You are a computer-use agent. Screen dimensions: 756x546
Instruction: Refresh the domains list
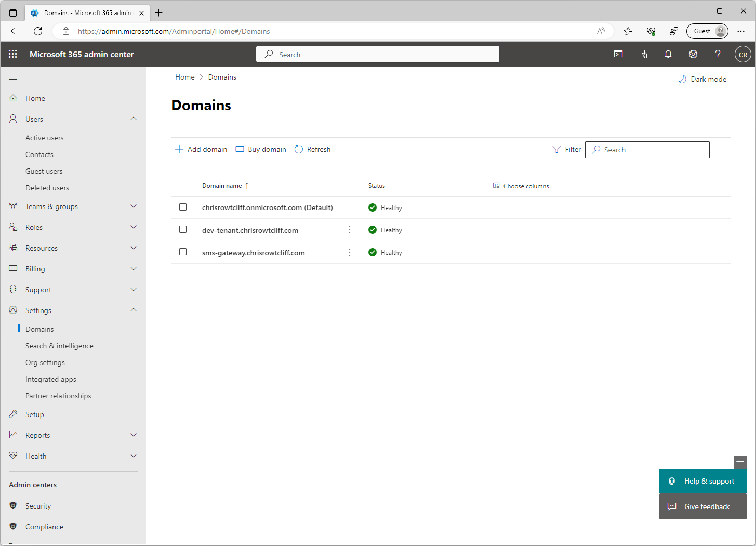312,149
